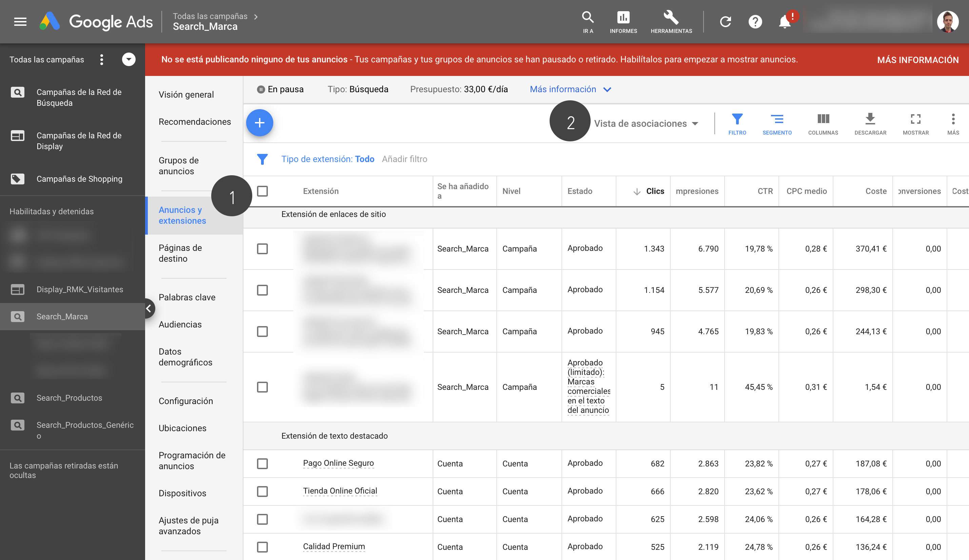This screenshot has width=969, height=560.
Task: Check the sitelink row with 1.343 clics
Action: 262,249
